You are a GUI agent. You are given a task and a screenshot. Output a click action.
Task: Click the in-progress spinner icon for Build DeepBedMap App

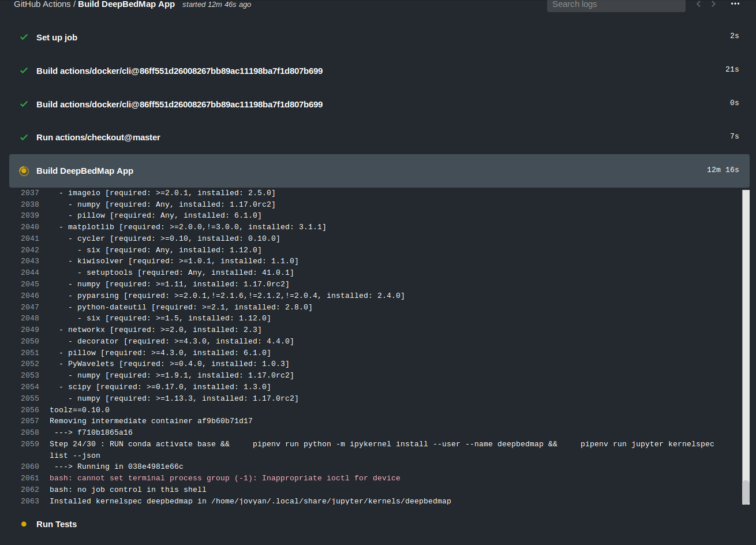(x=24, y=171)
